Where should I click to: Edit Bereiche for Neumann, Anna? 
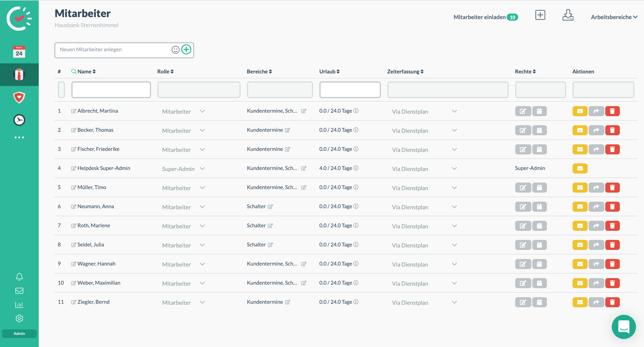(x=270, y=207)
